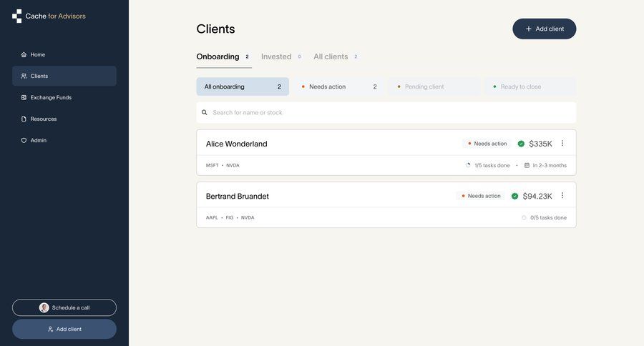This screenshot has width=644, height=346.
Task: Click the 0/5 tasks done progress indicator
Action: (x=544, y=217)
